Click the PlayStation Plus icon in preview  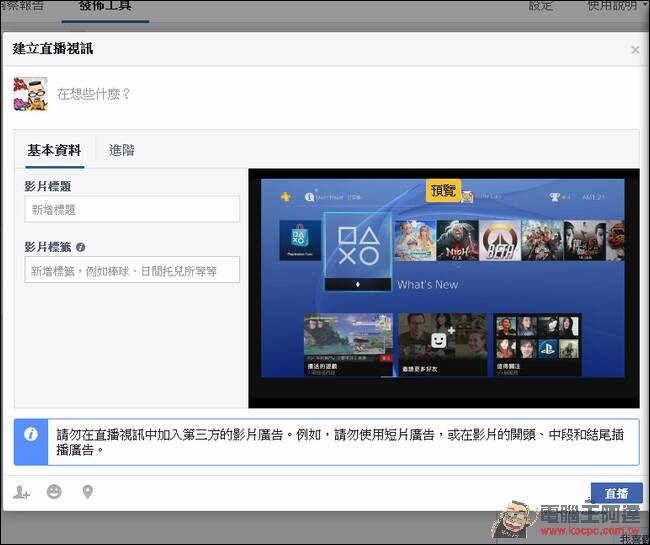pos(286,197)
